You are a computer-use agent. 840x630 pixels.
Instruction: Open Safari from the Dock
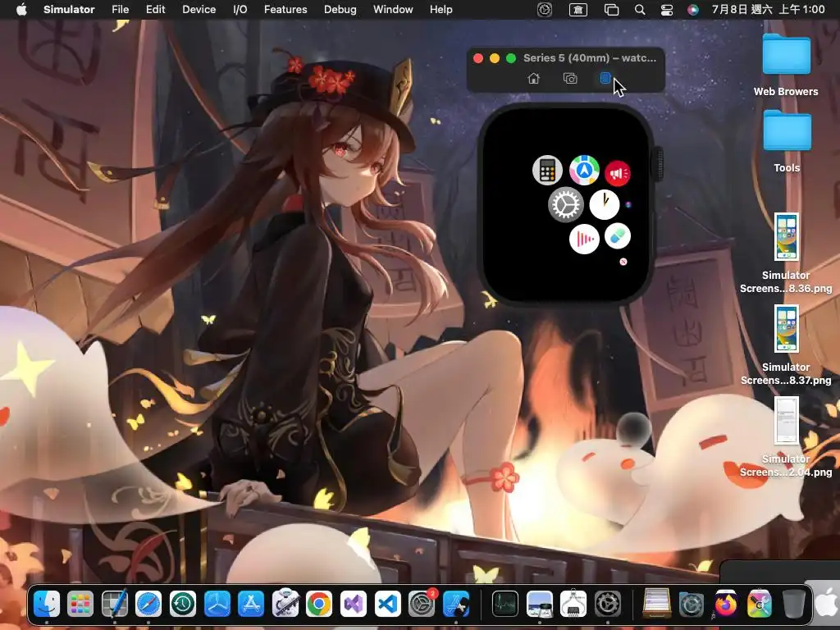tap(148, 605)
